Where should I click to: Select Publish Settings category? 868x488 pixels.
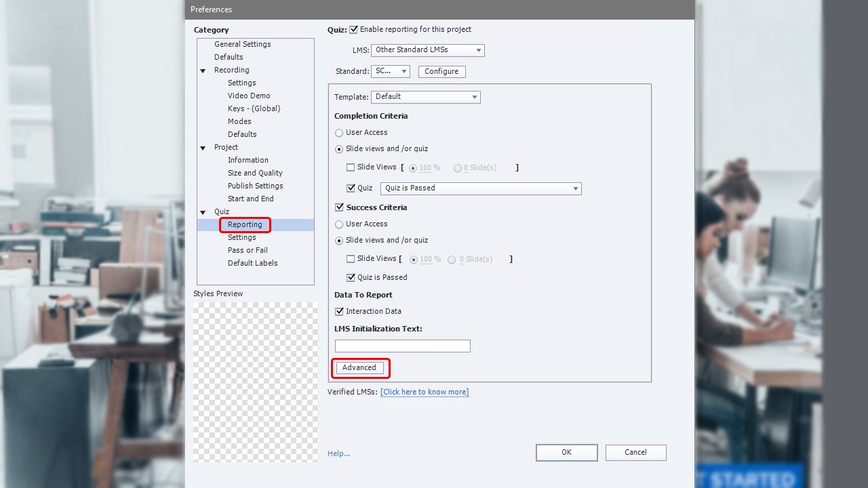[x=256, y=186]
